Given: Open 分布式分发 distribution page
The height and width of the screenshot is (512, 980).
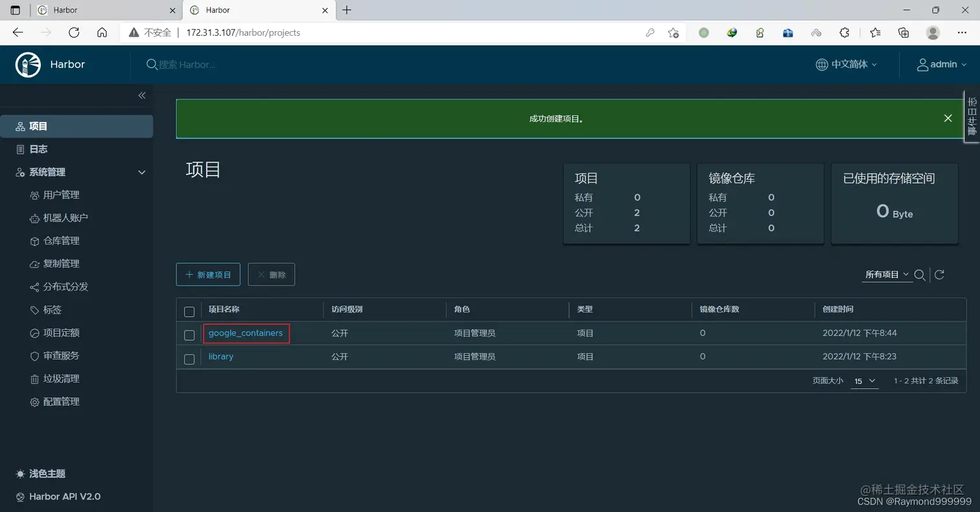Looking at the screenshot, I should [65, 286].
